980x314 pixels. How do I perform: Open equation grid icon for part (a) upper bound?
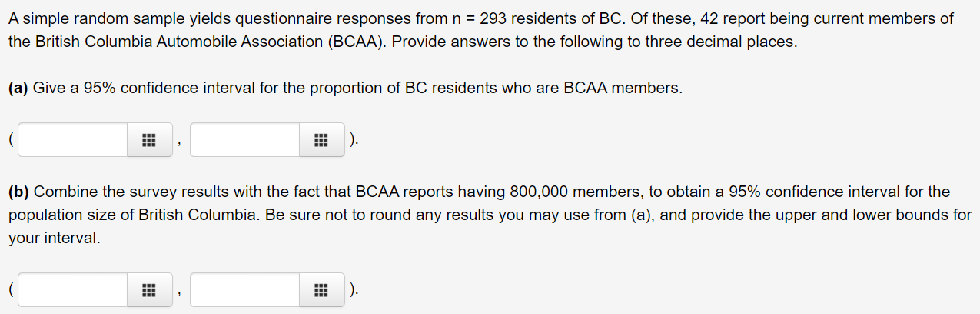321,141
